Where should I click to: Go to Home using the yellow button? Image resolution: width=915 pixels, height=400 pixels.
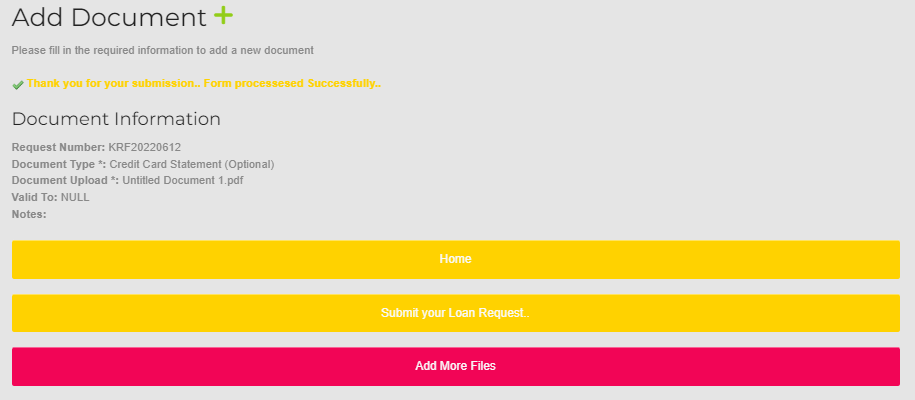455,259
